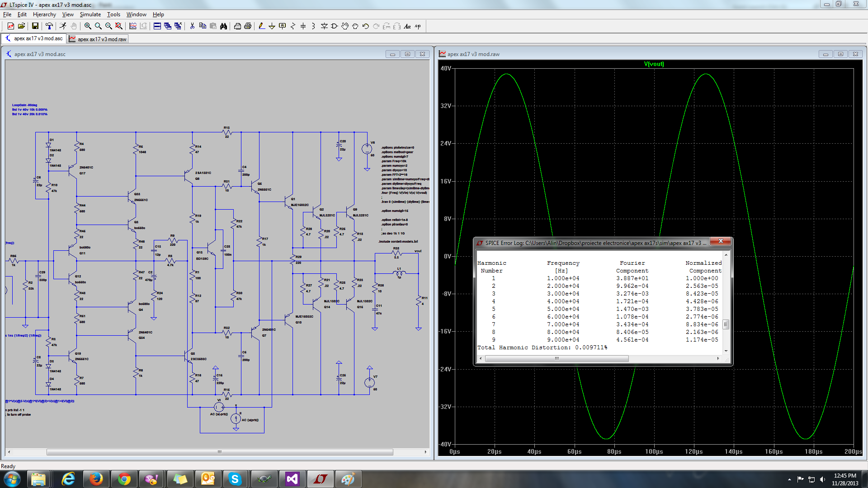Switch to the apex ax17 v3 mod.raw tab
The image size is (868, 488).
(98, 39)
